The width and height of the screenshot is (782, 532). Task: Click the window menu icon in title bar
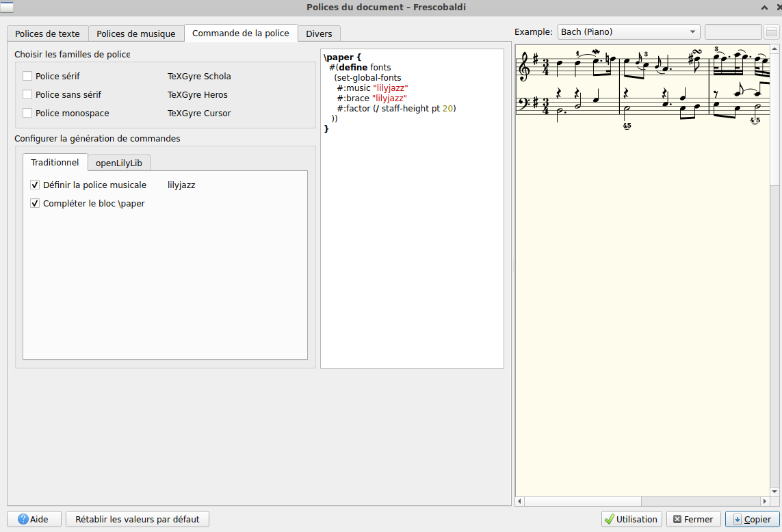[7, 7]
